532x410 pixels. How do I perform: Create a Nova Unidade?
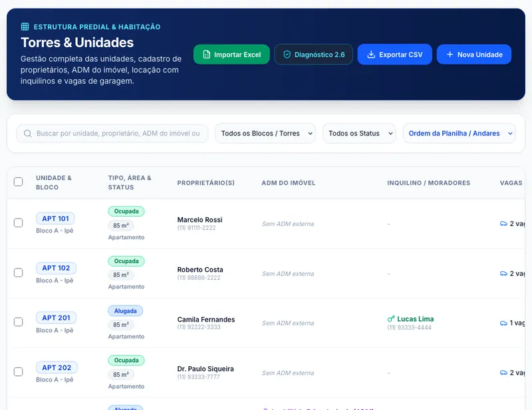coord(474,54)
